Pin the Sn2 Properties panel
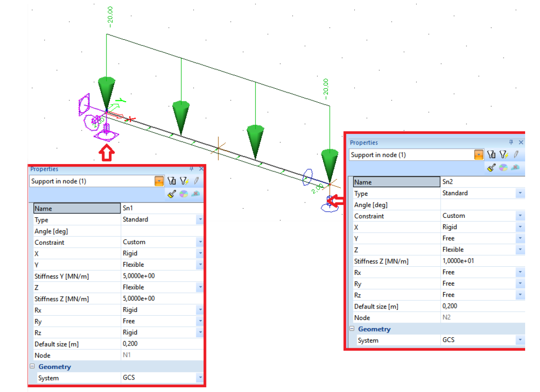 511,143
